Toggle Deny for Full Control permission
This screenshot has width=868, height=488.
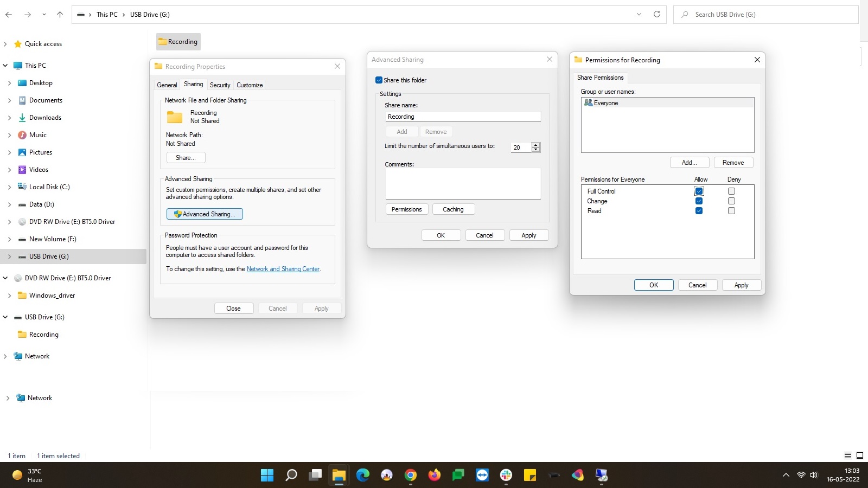731,191
